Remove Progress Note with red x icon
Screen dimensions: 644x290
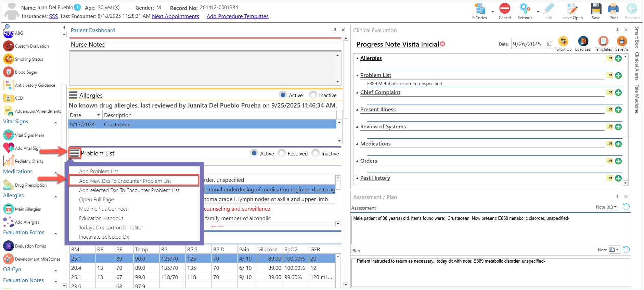[442, 44]
